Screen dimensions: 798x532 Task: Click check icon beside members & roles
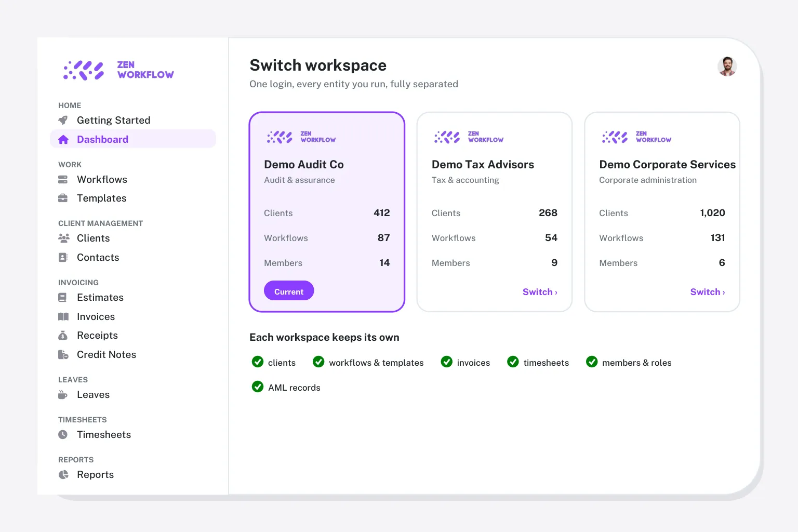coord(592,362)
